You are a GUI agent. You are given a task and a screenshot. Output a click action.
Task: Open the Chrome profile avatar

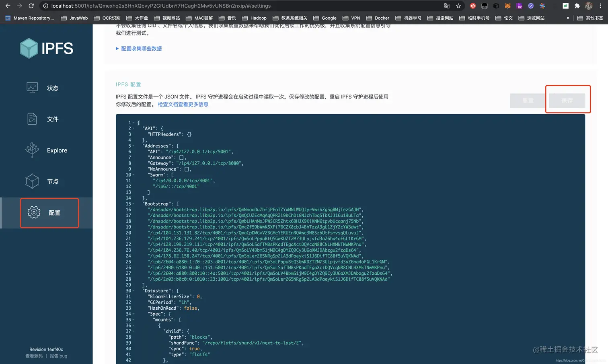click(589, 6)
